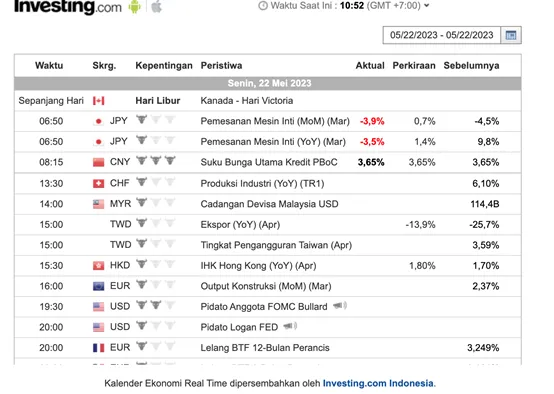Click EU flag in Output Konstruksi row
This screenshot has width=554, height=394.
click(99, 286)
